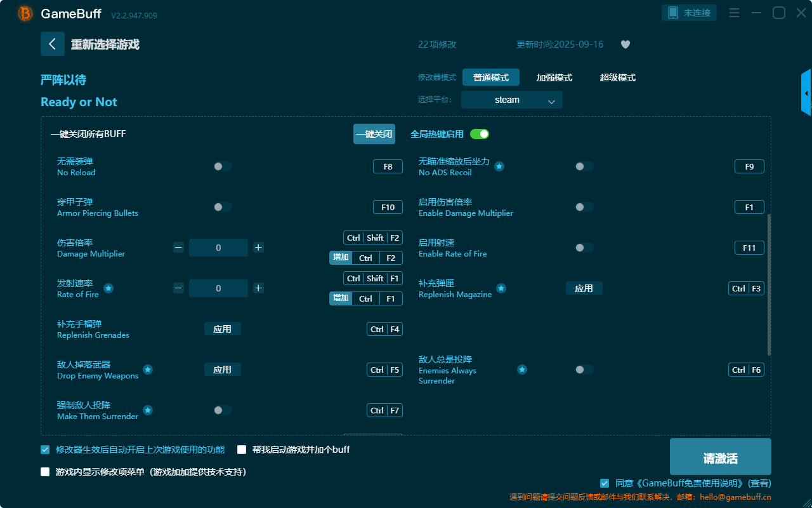Toggle Enemies Always Surrender switch
This screenshot has height=508, width=812.
click(x=584, y=370)
